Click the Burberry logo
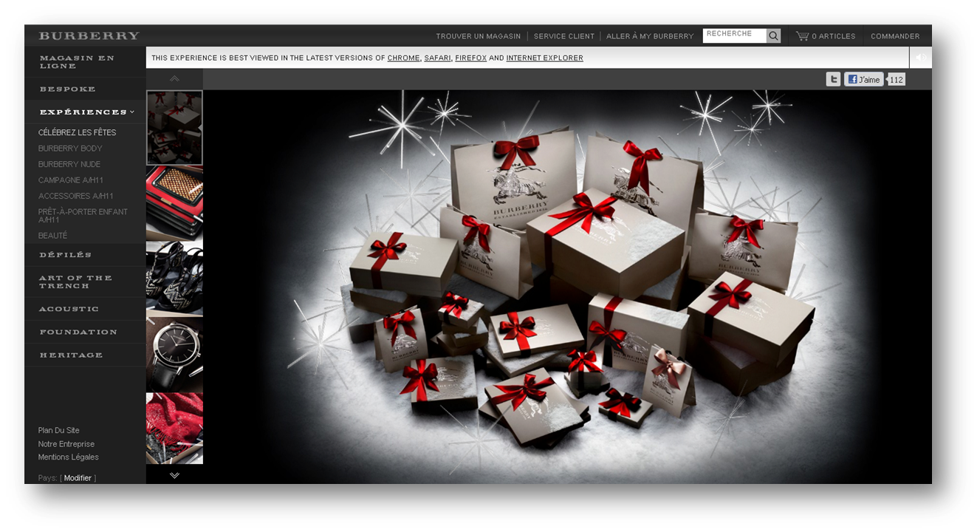The height and width of the screenshot is (532, 980). [x=89, y=35]
